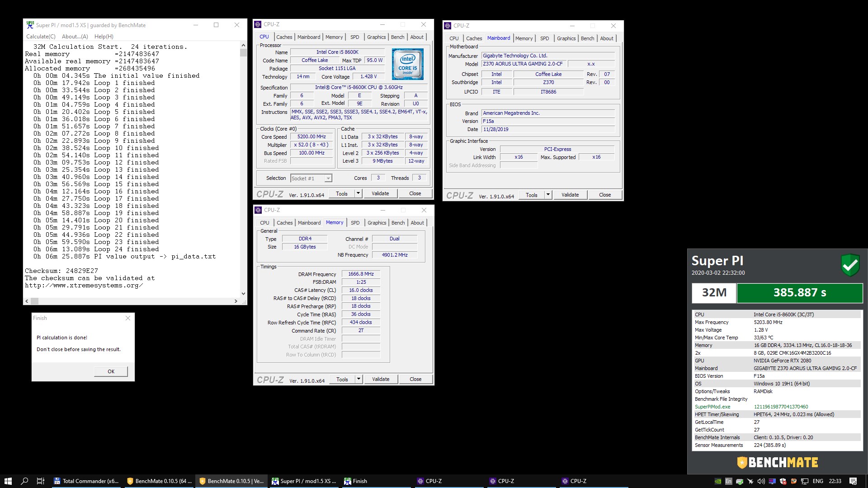
Task: Switch to CPU tab in CPU-Z Memory window
Action: 264,223
